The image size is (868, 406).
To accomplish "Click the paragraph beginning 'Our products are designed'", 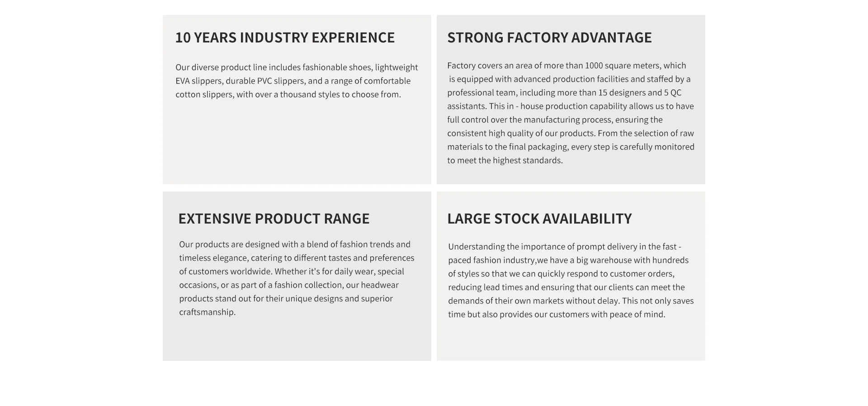I will coord(297,278).
